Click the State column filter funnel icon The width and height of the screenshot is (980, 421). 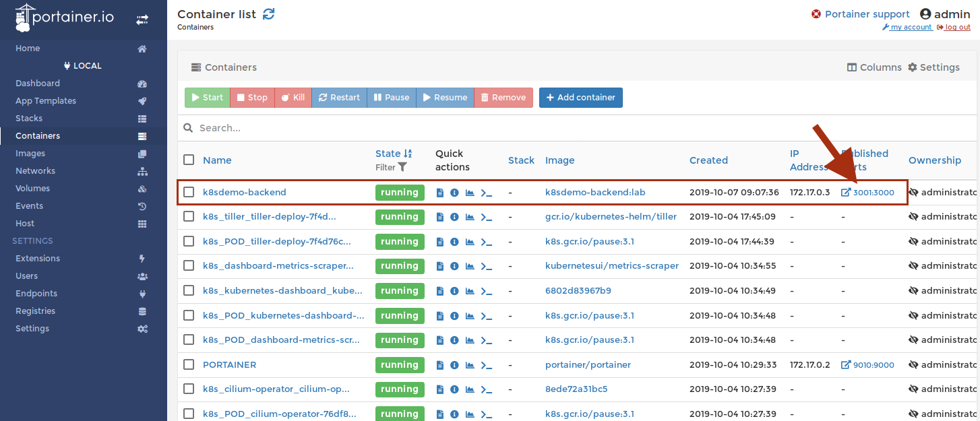402,167
